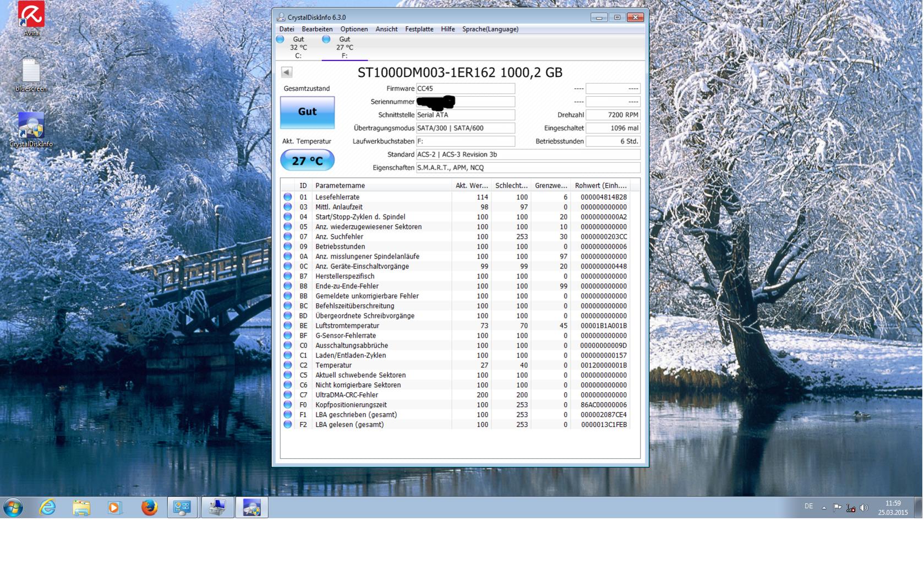Select the CrystalDiskInfo desktop shortcut

click(31, 130)
